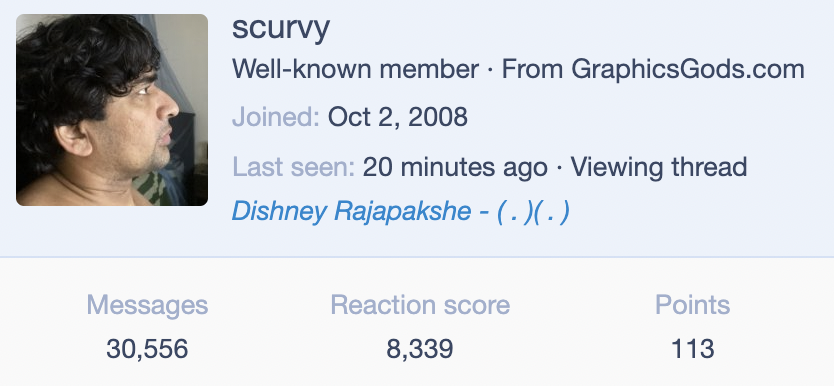Open the 30,556 messages count
The image size is (834, 386).
tap(147, 349)
